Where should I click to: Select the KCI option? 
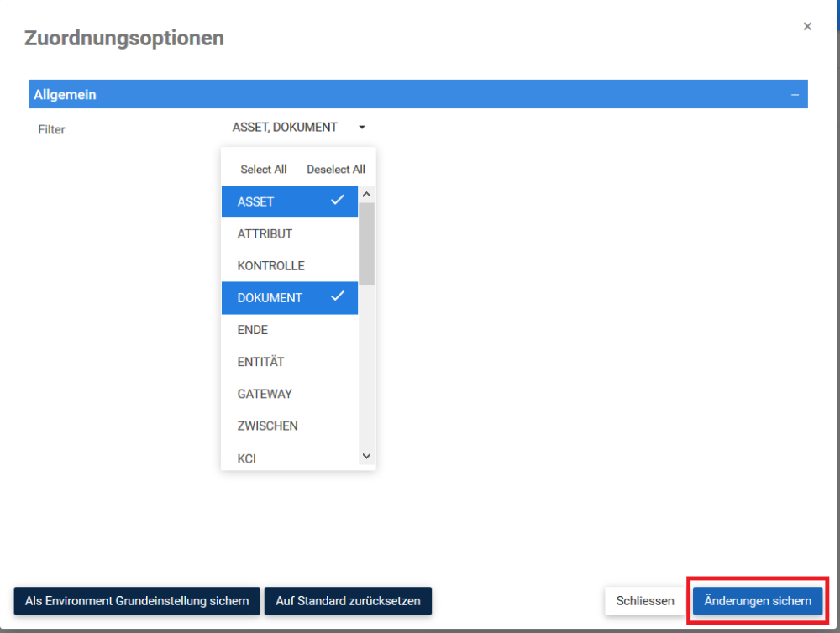[x=289, y=458]
